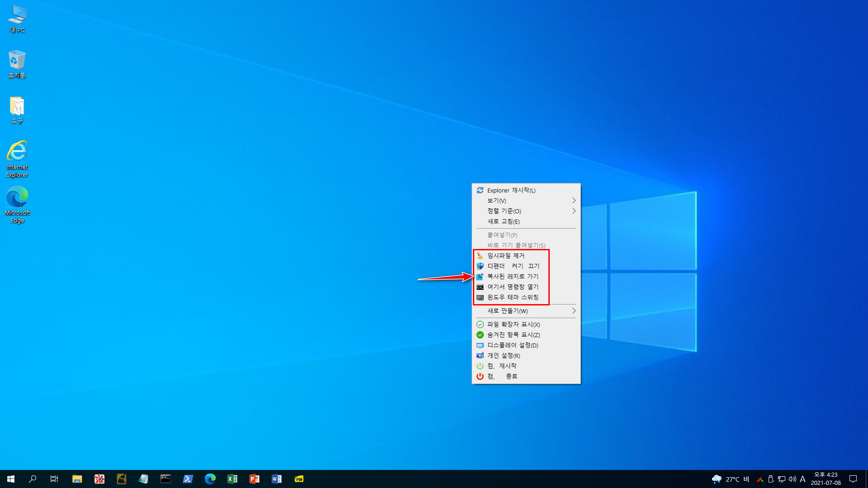Click Show desktop strip at taskbar end

tap(866, 479)
